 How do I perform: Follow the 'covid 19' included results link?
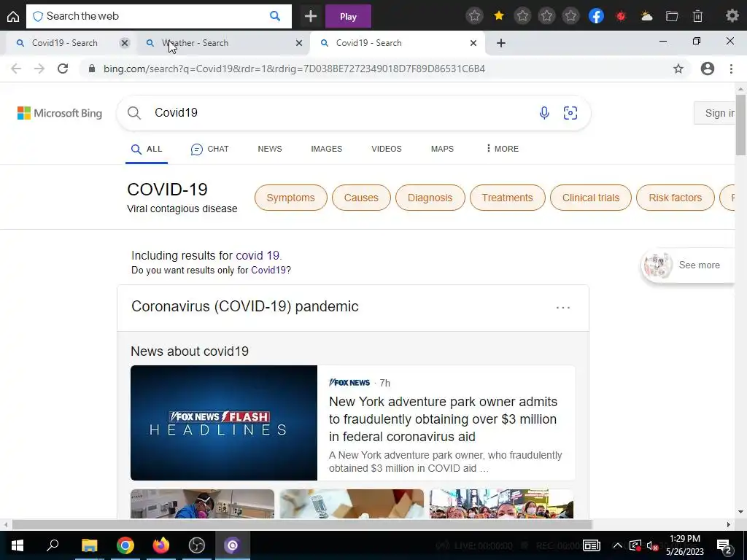tap(258, 256)
